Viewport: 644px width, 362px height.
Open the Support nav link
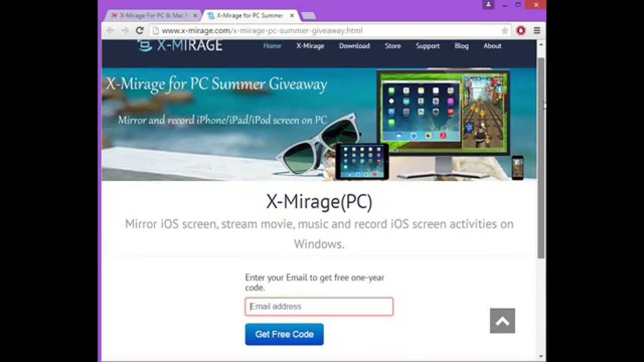point(428,46)
